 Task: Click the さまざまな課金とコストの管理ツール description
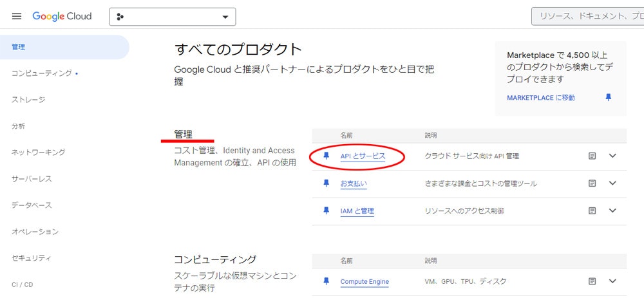[480, 184]
